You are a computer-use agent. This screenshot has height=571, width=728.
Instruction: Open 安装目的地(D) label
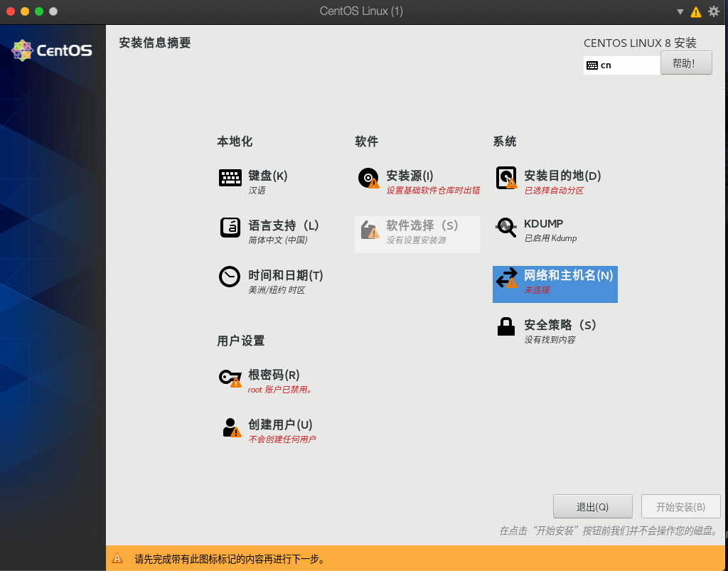(562, 176)
